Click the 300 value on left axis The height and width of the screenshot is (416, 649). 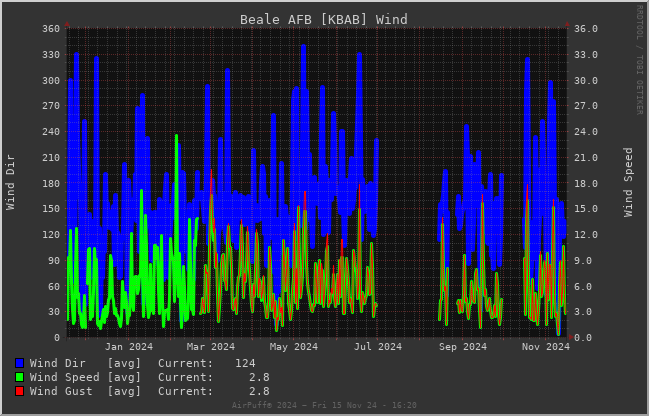(51, 81)
